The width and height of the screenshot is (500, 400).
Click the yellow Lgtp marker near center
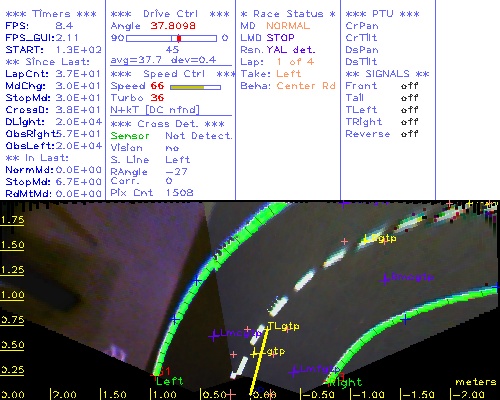pos(255,353)
